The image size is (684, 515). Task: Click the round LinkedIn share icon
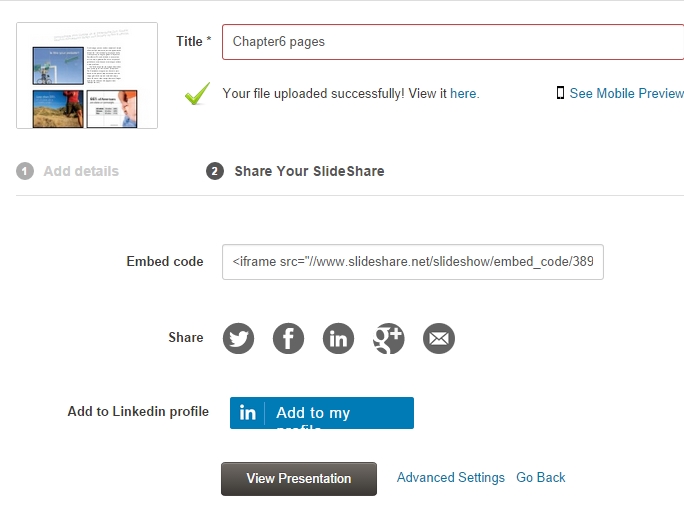click(339, 338)
